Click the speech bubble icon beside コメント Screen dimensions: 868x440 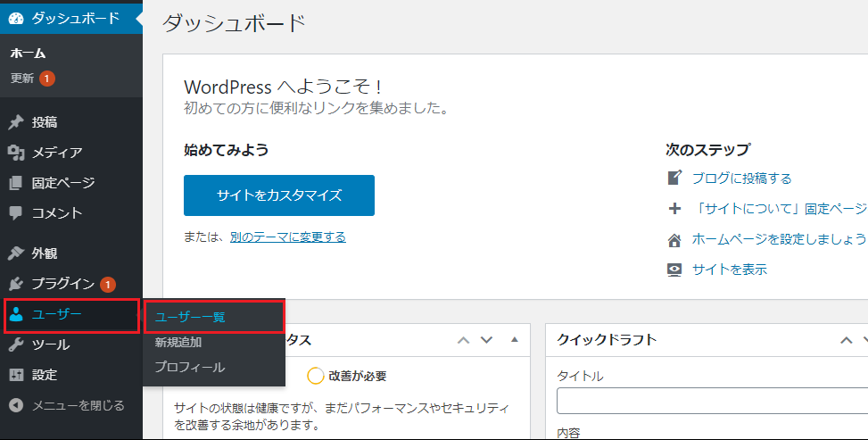(16, 212)
